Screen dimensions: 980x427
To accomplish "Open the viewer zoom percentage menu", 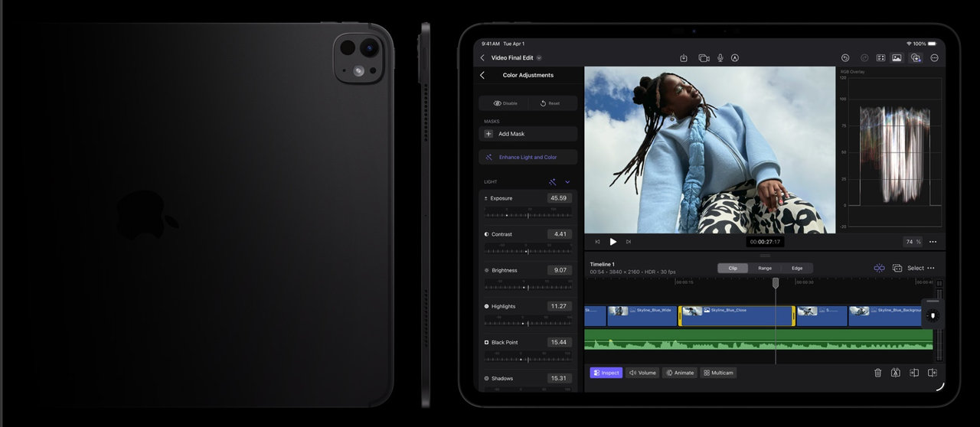I will [913, 242].
